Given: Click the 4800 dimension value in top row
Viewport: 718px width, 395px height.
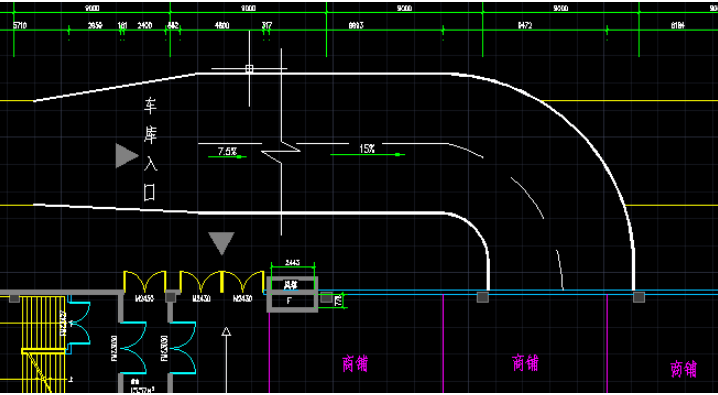Looking at the screenshot, I should 222,26.
